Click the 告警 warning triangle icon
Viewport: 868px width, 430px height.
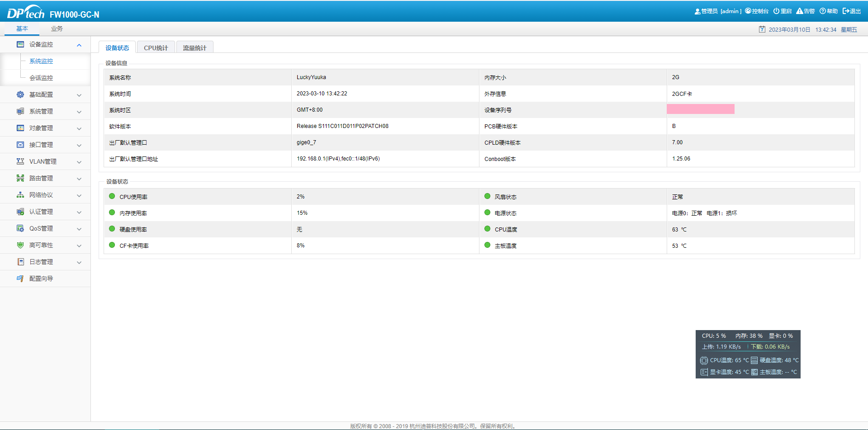coord(800,11)
